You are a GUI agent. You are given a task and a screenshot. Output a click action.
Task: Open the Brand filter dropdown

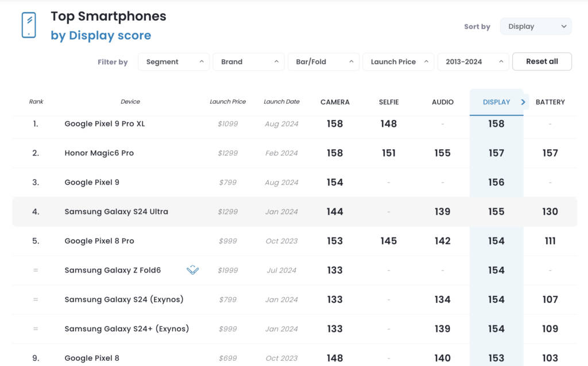[x=249, y=62]
